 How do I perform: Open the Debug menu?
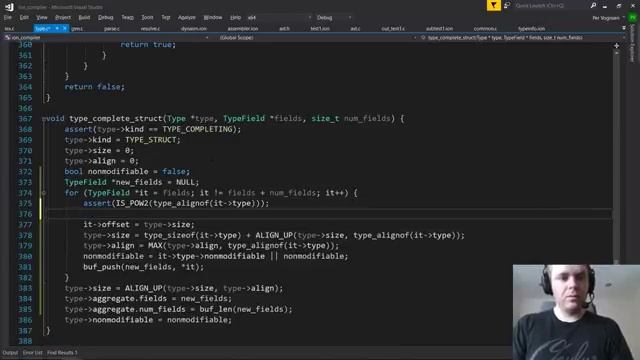coord(105,18)
